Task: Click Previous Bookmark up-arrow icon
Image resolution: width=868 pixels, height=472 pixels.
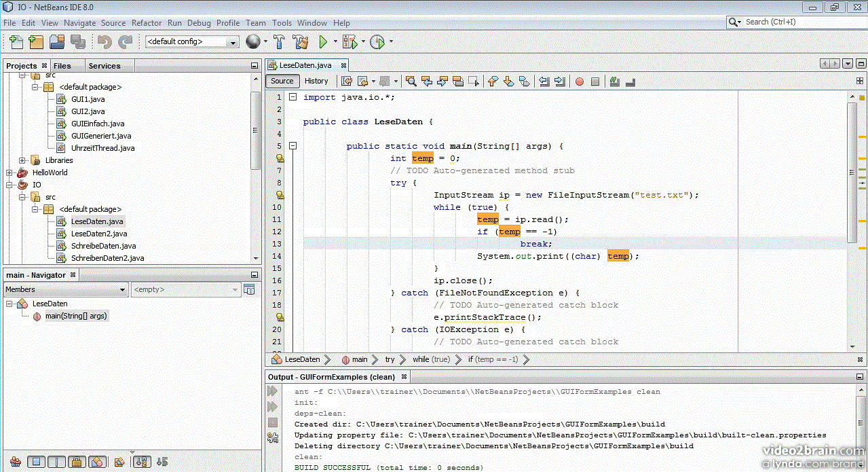Action: [493, 81]
